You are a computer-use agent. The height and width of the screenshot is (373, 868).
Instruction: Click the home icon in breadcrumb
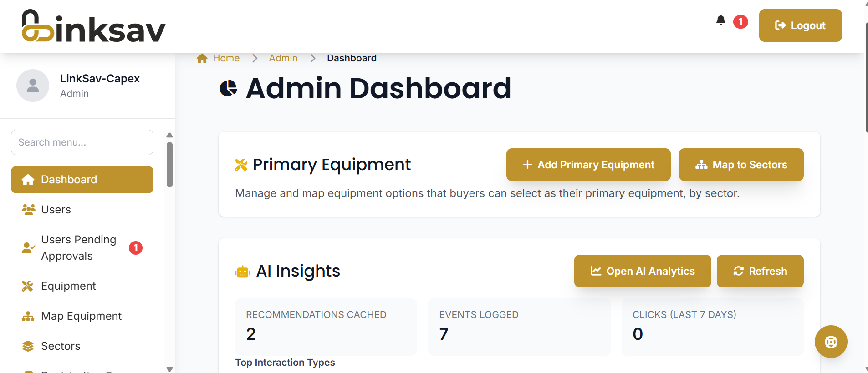[202, 58]
